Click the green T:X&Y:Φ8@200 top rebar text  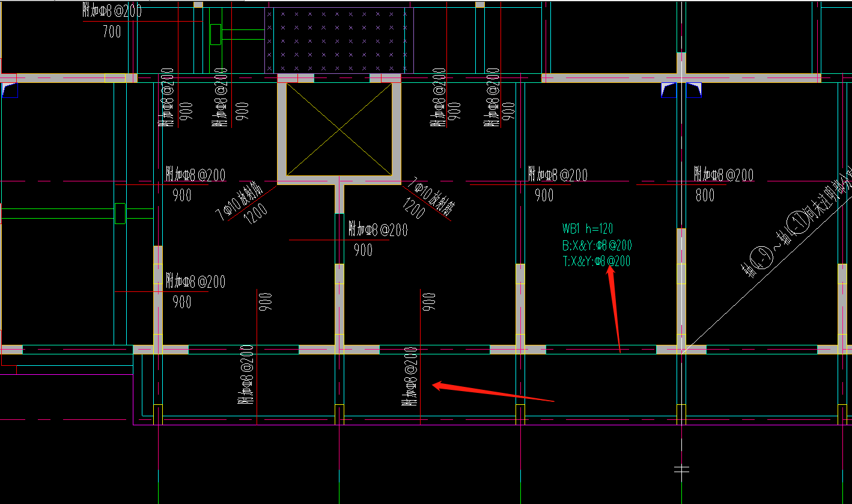597,261
